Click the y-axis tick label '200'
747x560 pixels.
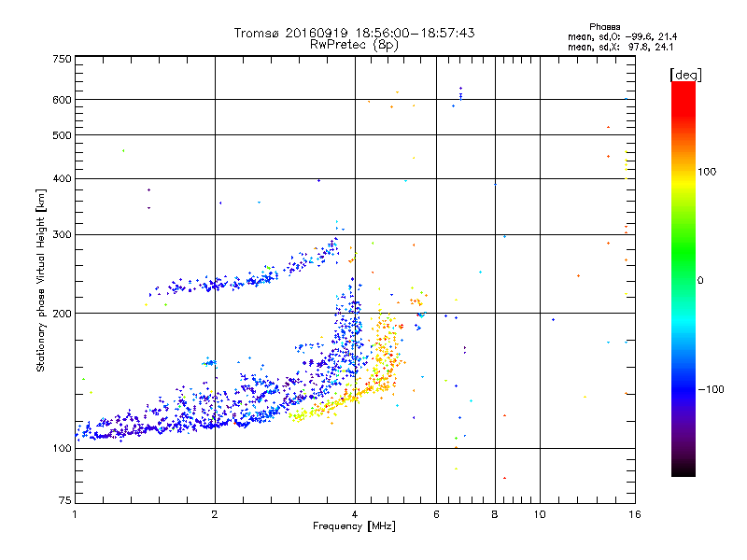(62, 314)
